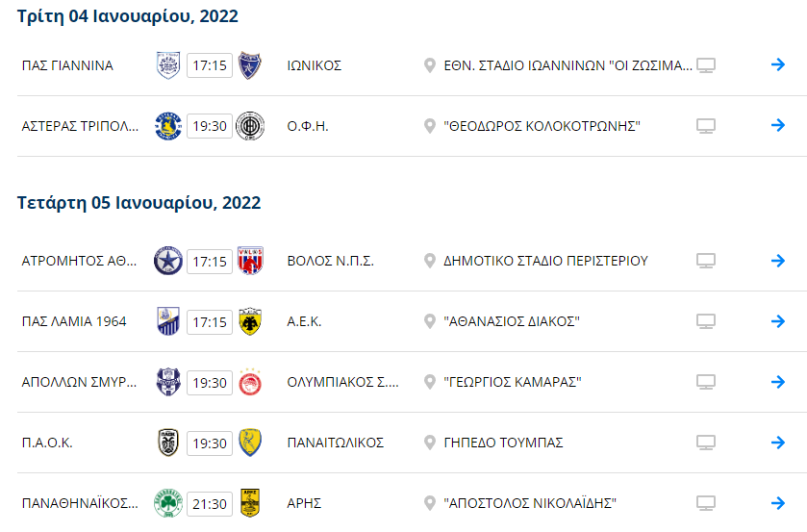Open arrow for Απόλλων Σμύρνης – Ολυμπιακός match

[x=778, y=382]
